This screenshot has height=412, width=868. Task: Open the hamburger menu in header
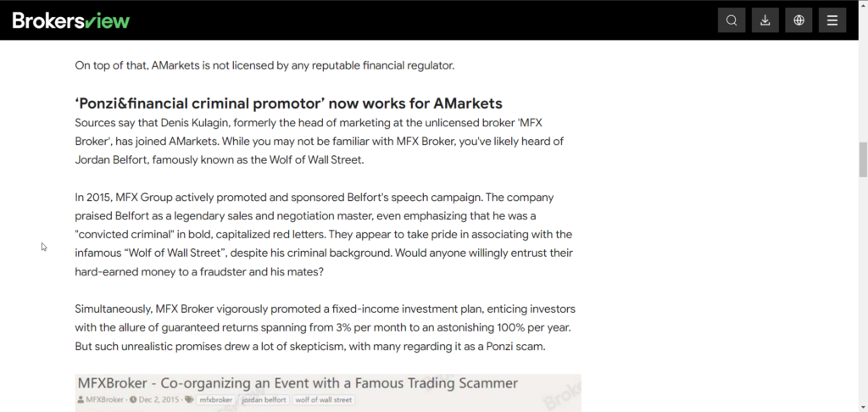pos(832,20)
